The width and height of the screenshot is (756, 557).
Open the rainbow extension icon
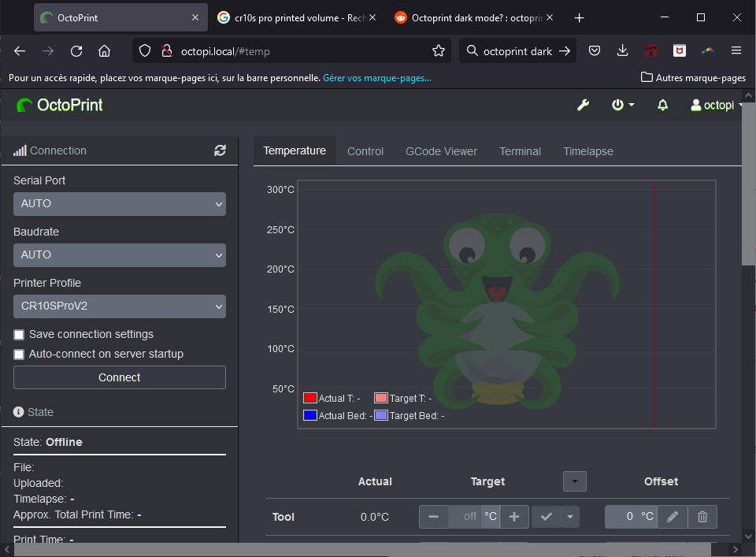(x=708, y=50)
